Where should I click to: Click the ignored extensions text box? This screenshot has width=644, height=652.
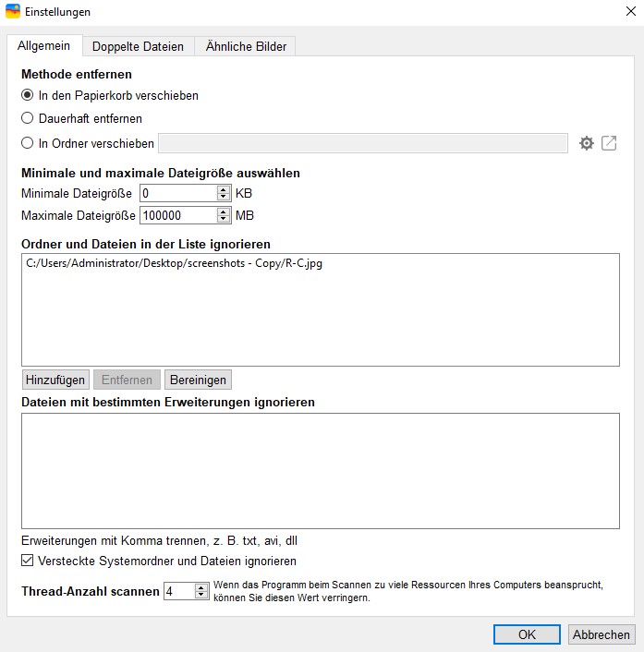(321, 471)
